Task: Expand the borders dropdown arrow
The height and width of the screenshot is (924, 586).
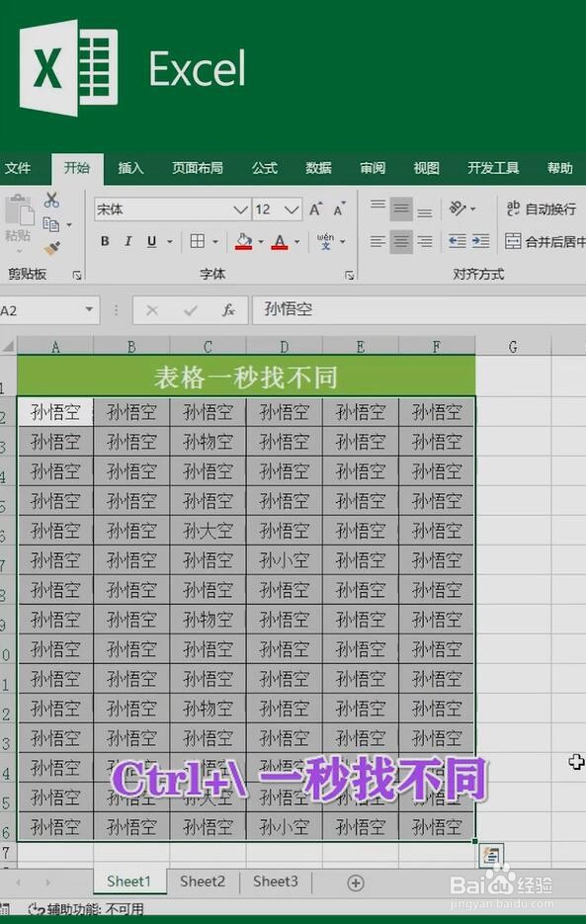Action: pos(215,241)
